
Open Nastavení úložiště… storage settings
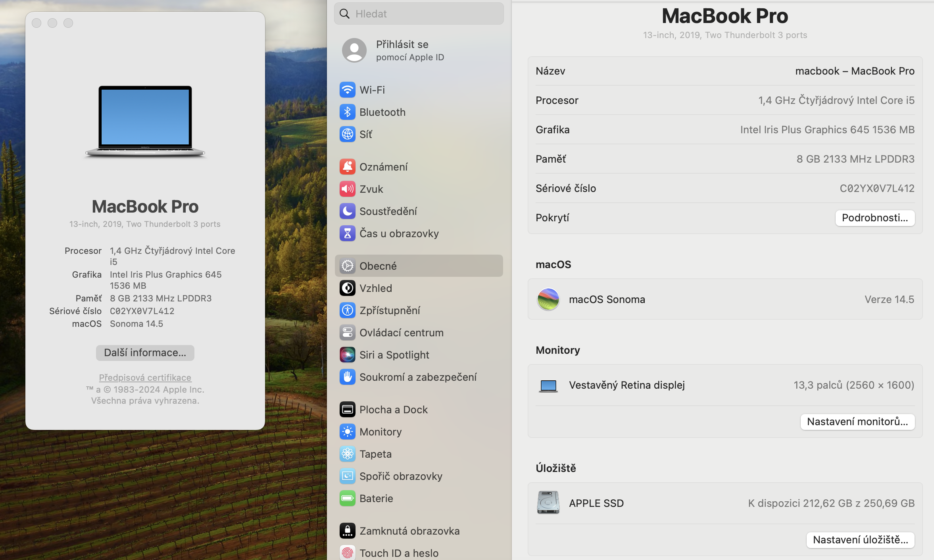860,540
